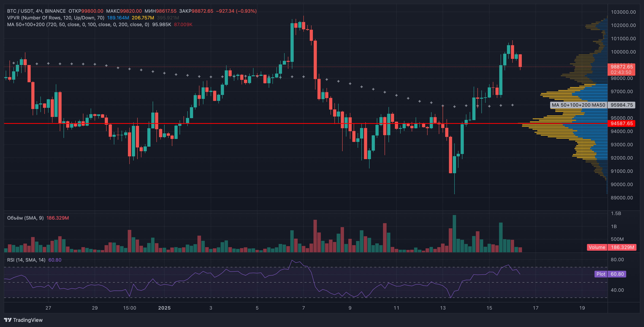Select the RSI (14, SMA, 14) indicator legend name

coord(26,260)
